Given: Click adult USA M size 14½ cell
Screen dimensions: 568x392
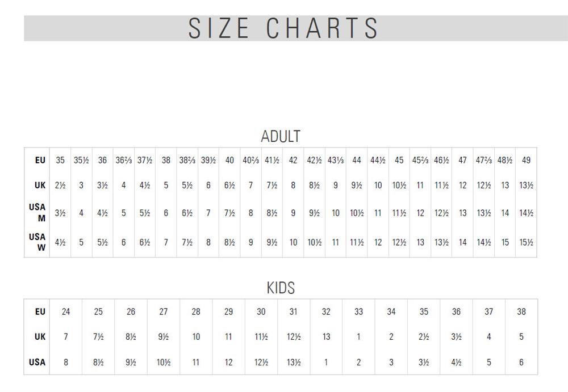Looking at the screenshot, I should 526,213.
